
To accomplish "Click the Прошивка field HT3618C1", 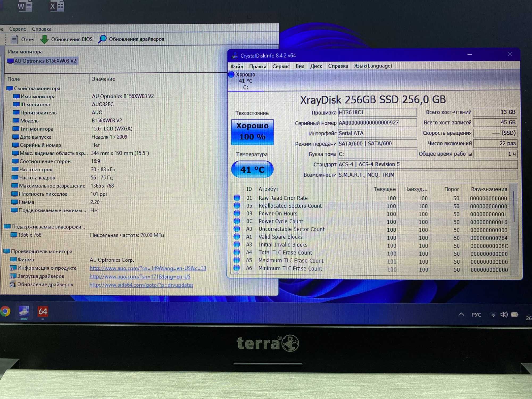I will pos(377,113).
